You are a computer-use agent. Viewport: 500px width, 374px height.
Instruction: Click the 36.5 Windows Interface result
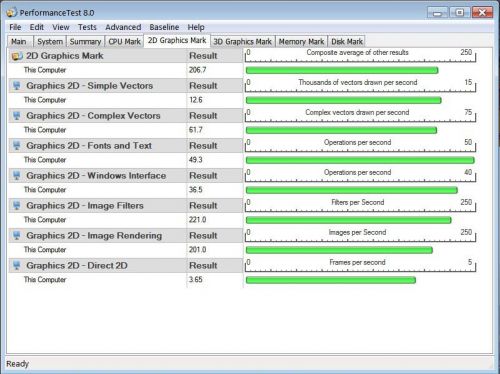coord(196,190)
